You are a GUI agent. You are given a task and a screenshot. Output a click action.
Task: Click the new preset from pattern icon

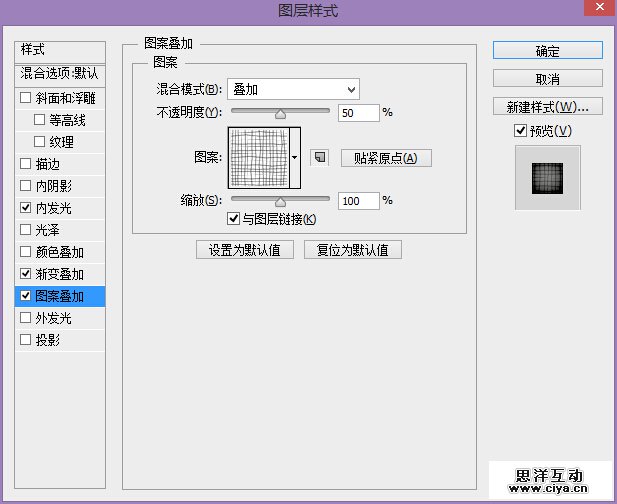(x=320, y=158)
